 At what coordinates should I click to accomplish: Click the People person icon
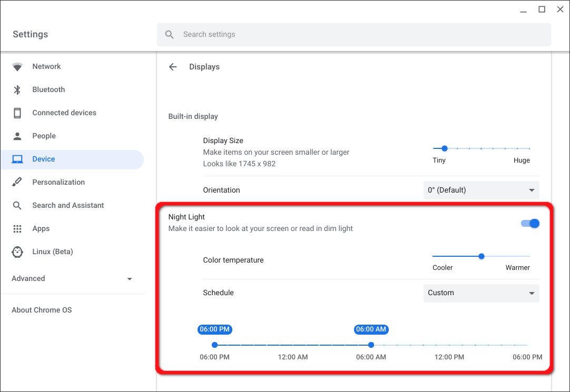click(17, 136)
